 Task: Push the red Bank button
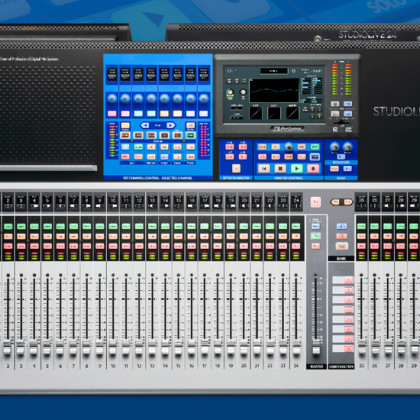pyautogui.click(x=341, y=236)
